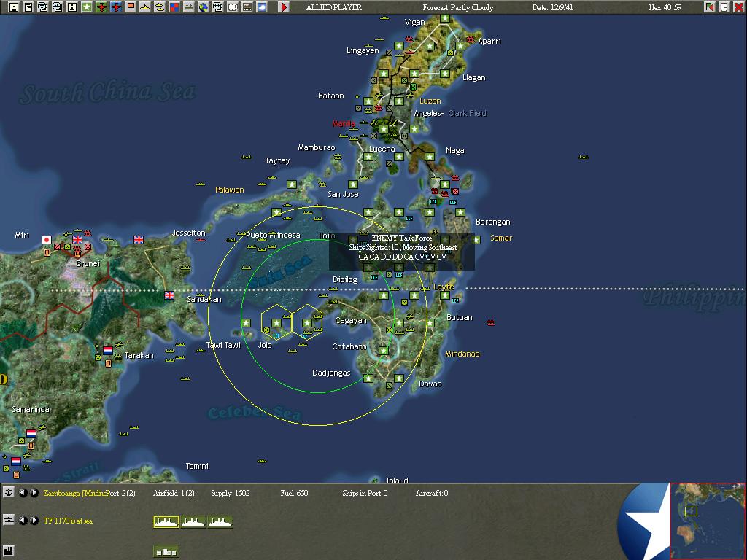The image size is (747, 560).
Task: Click the globe toolbar icon
Action: [204, 7]
